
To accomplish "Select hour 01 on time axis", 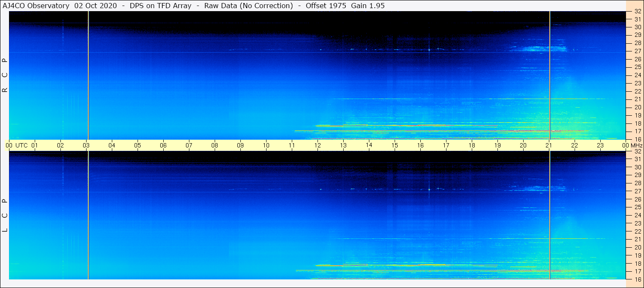I will click(x=35, y=145).
